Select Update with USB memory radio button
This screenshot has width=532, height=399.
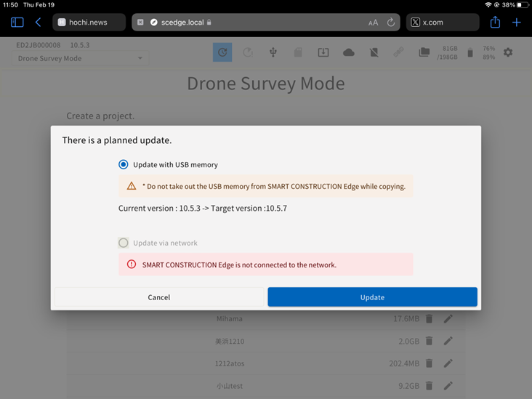tap(124, 165)
